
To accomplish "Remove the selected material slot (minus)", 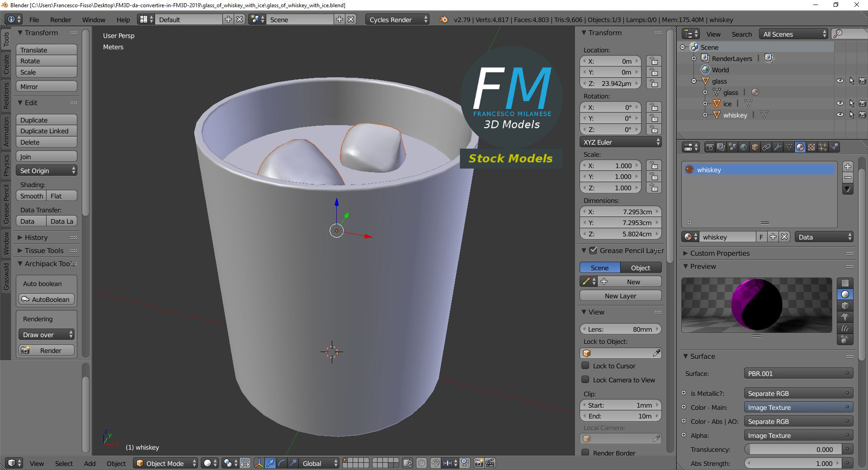I will [848, 178].
